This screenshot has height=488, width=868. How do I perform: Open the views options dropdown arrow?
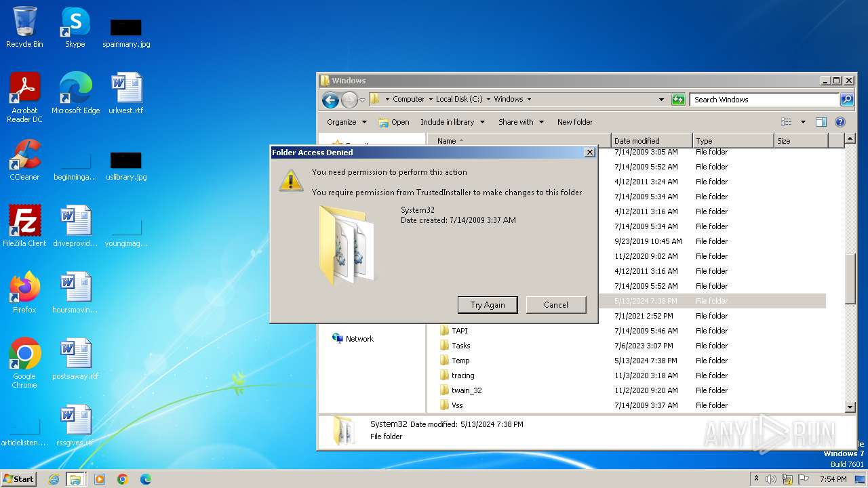pyautogui.click(x=803, y=122)
